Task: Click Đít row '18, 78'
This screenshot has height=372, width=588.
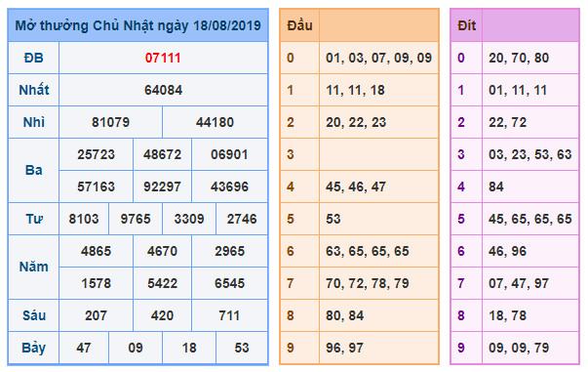Action: (x=507, y=315)
